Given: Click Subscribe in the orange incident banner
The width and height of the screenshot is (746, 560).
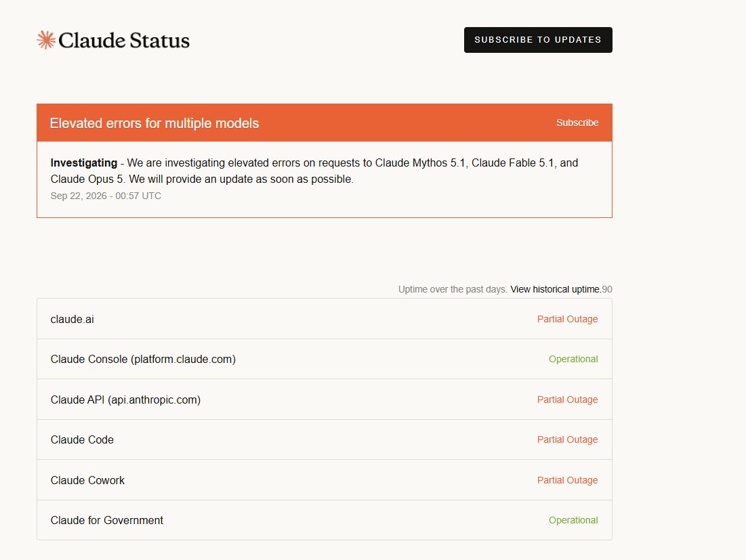Looking at the screenshot, I should click(x=577, y=123).
